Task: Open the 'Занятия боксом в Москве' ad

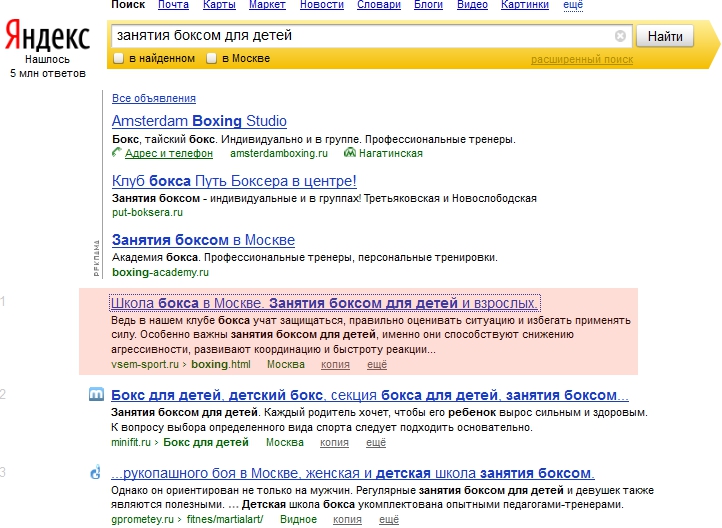Action: [203, 240]
